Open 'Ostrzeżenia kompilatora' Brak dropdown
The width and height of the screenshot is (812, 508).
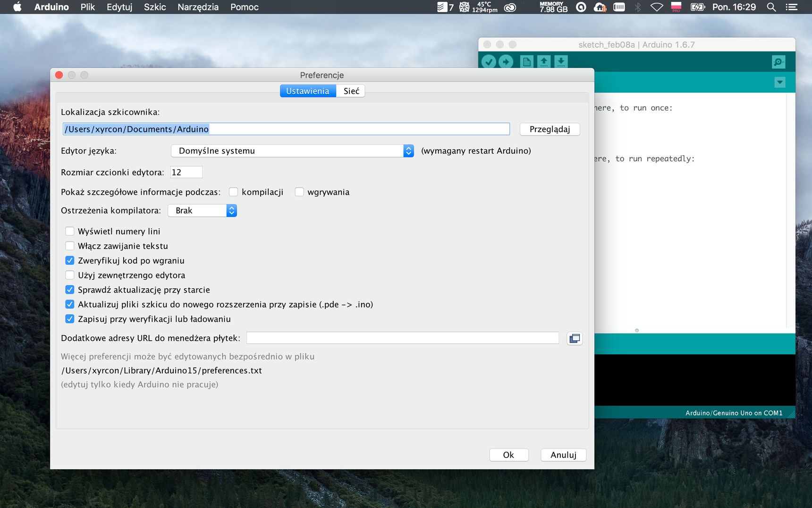[x=202, y=211]
